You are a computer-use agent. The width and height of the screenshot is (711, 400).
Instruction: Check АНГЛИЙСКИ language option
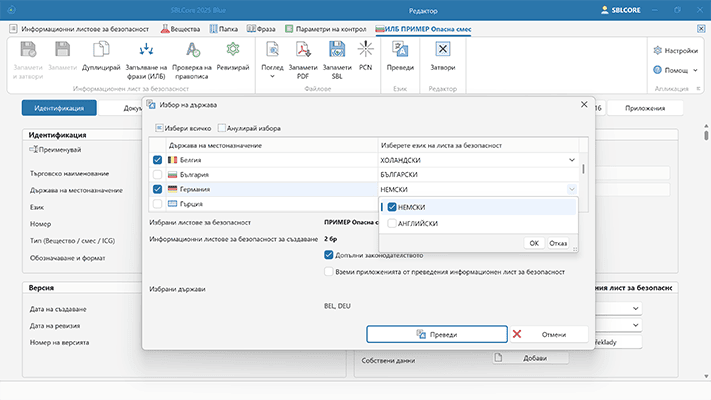(392, 223)
